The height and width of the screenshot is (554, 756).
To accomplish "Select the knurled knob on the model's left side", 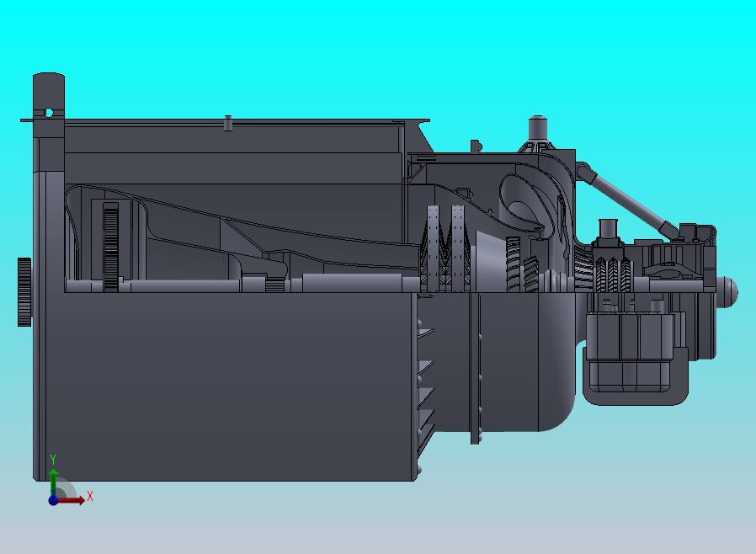I will coord(24,292).
